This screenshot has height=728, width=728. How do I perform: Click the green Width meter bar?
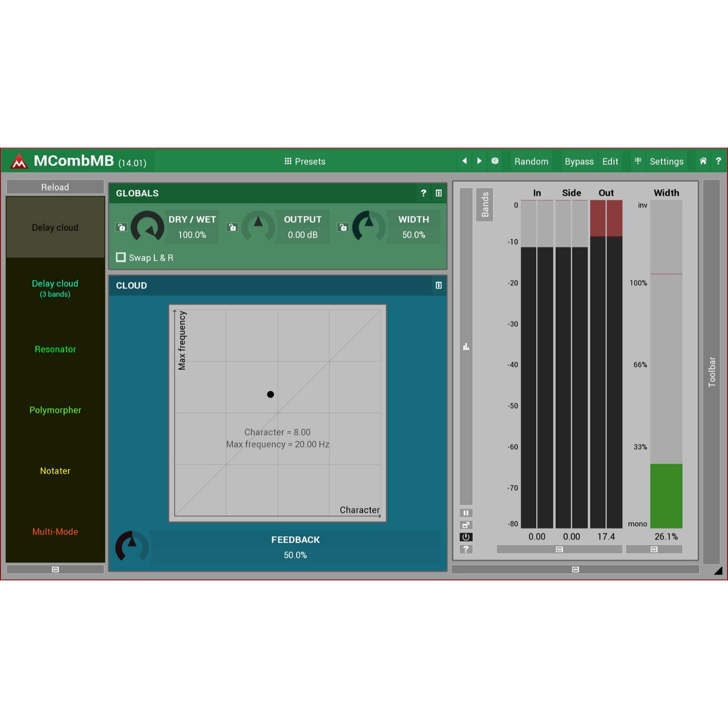pyautogui.click(x=666, y=496)
